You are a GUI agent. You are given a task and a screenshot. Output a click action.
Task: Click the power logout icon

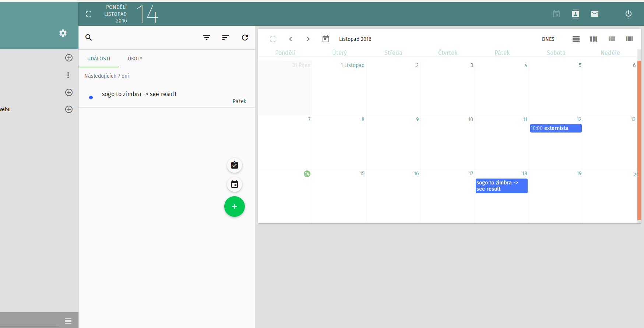628,14
